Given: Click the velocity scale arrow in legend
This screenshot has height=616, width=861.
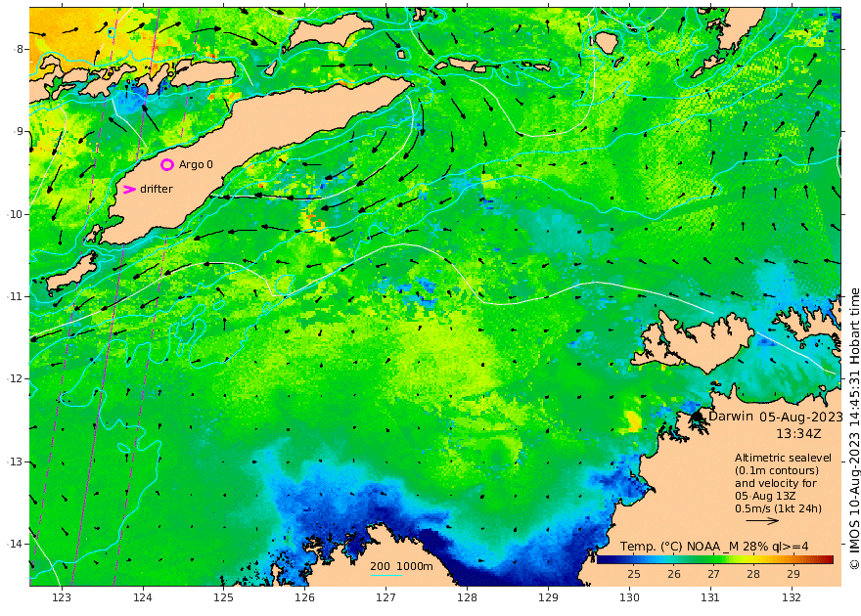Looking at the screenshot, I should click(762, 520).
